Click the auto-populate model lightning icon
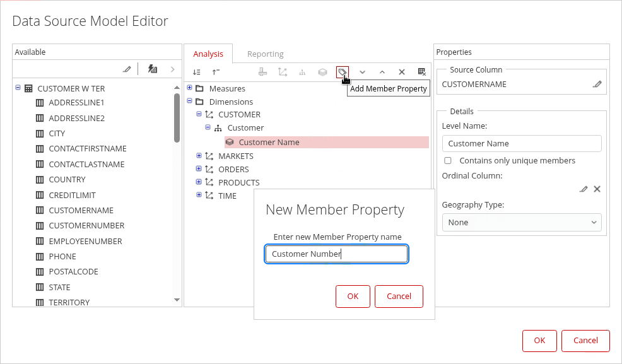 click(153, 69)
